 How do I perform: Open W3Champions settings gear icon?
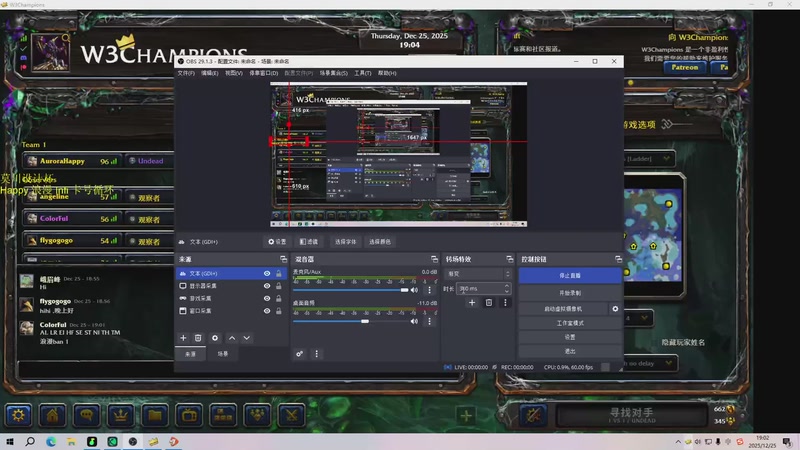coord(18,415)
